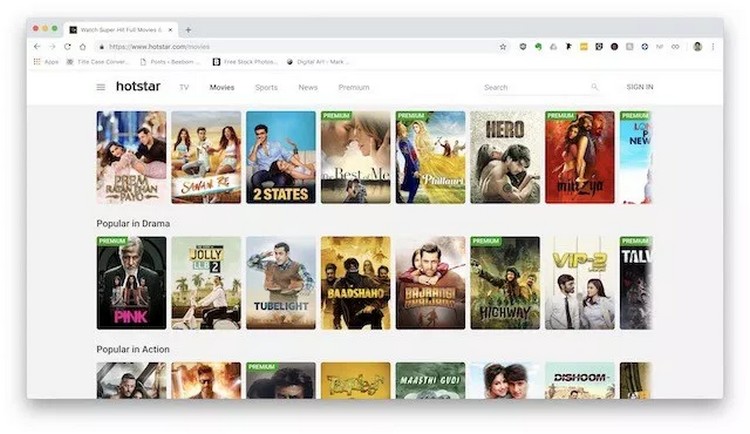
Task: Bookmark this page with the star icon
Action: (x=503, y=47)
